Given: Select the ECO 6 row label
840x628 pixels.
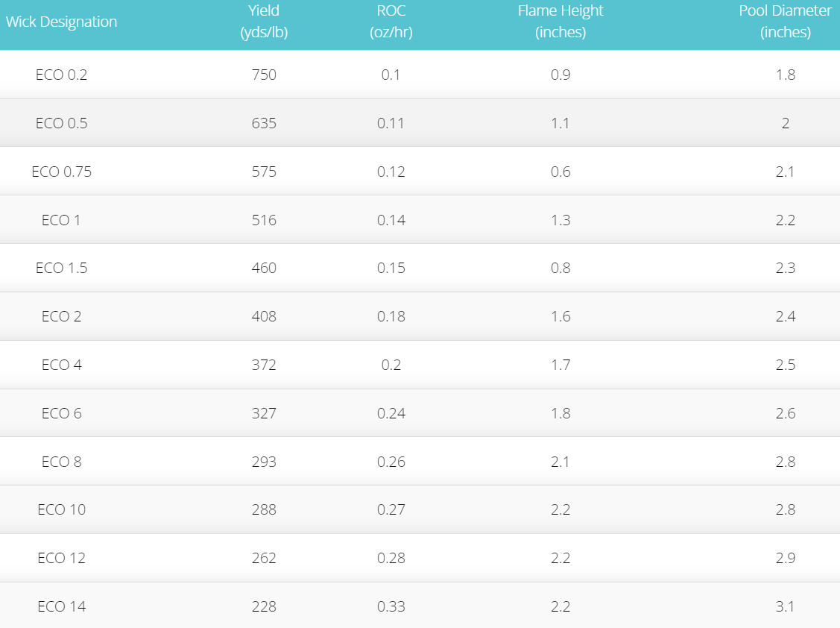Looking at the screenshot, I should pyautogui.click(x=62, y=413).
